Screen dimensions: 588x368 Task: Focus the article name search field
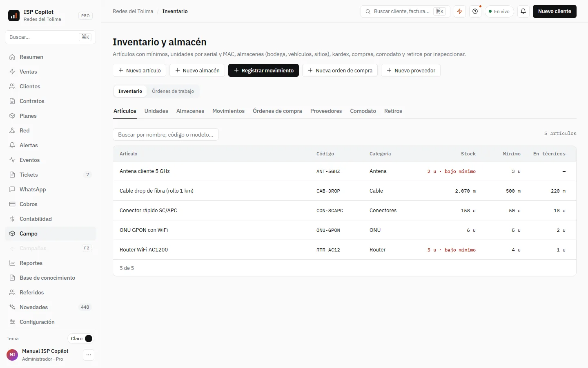pos(166,135)
